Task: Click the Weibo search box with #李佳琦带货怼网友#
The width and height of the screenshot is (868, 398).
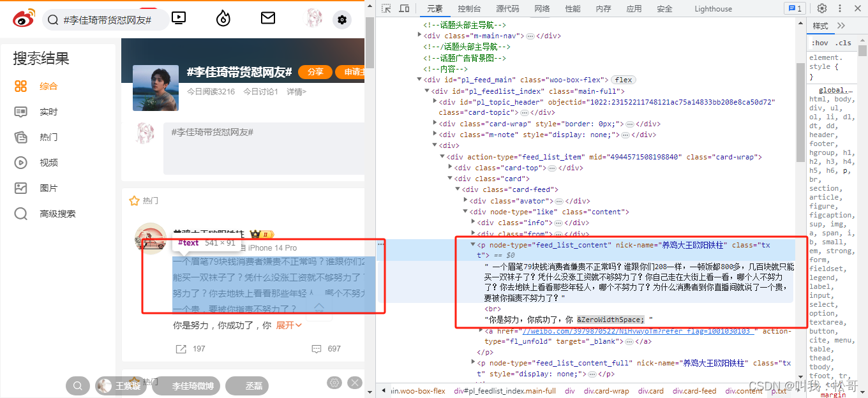Action: click(106, 20)
